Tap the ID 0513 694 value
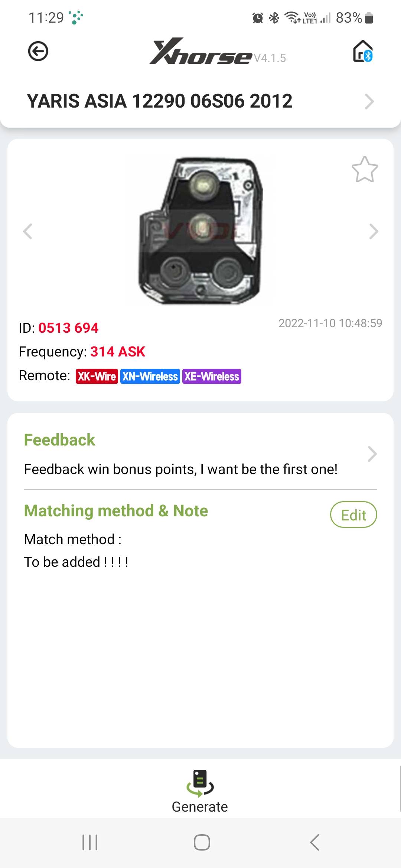 68,328
